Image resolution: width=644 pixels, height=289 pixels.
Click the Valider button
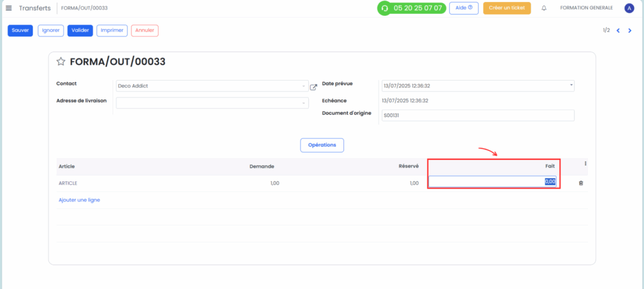click(x=80, y=30)
